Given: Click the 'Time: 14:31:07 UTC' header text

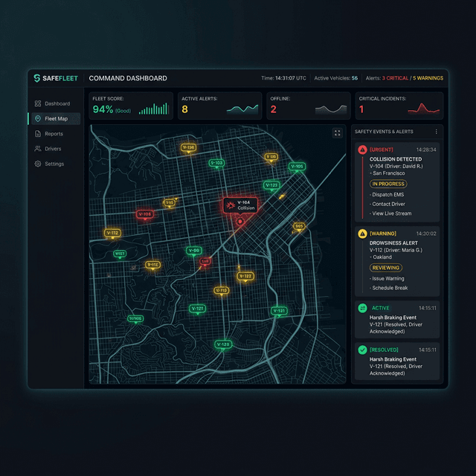Looking at the screenshot, I should (284, 78).
